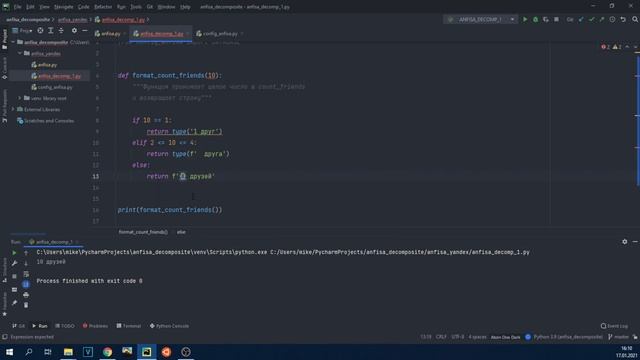The image size is (640, 360).
Task: Rollback changes with the undo arrow icon
Action: (623, 19)
